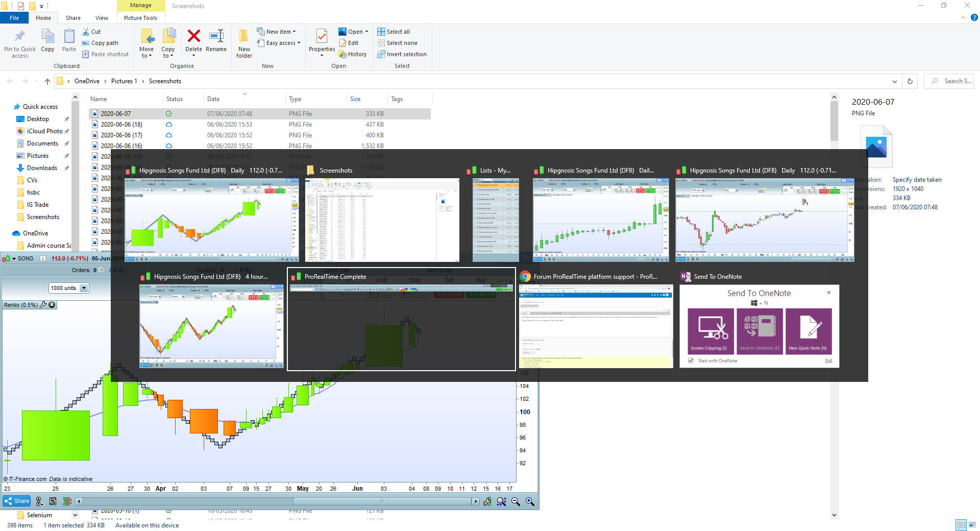The image size is (980, 531).
Task: Switch to details view icon in status bar
Action: coord(962,525)
